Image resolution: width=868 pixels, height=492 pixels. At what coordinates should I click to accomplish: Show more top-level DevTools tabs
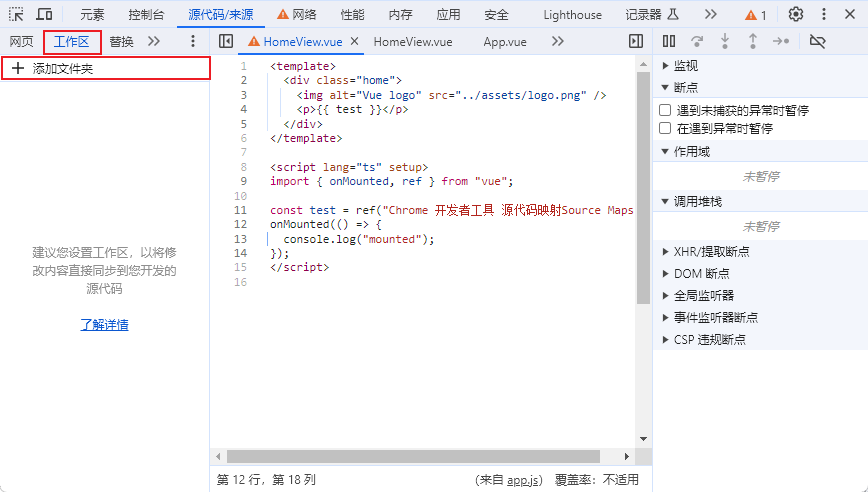click(x=710, y=14)
